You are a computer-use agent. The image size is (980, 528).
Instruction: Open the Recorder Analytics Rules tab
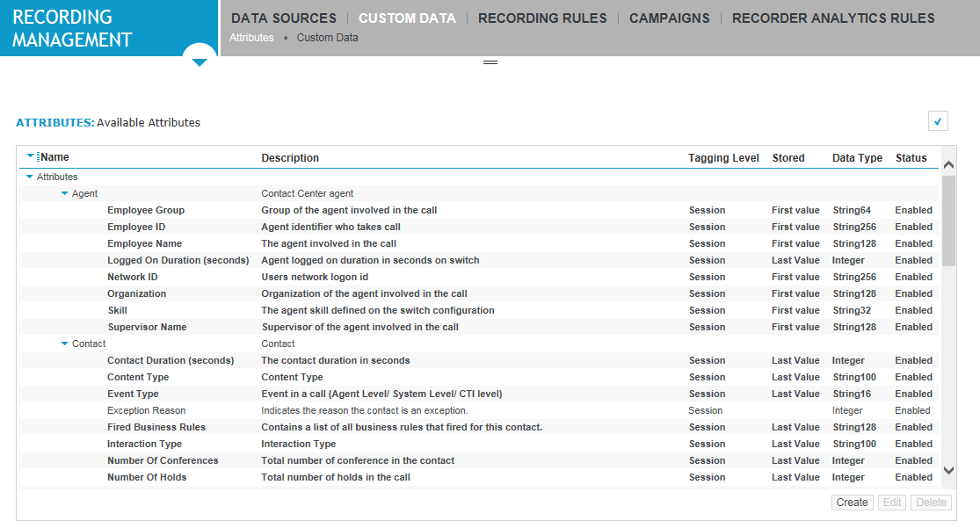832,18
